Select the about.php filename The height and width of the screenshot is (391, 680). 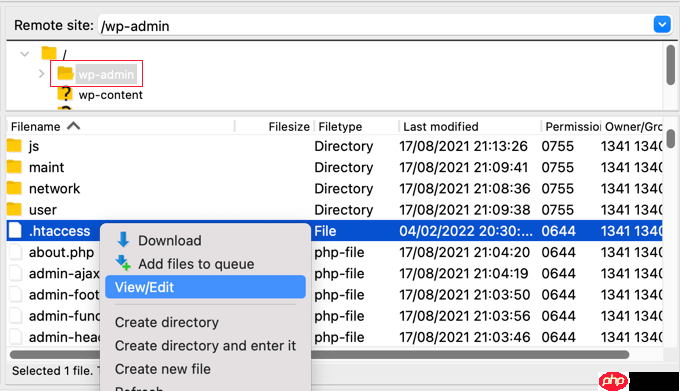point(61,252)
